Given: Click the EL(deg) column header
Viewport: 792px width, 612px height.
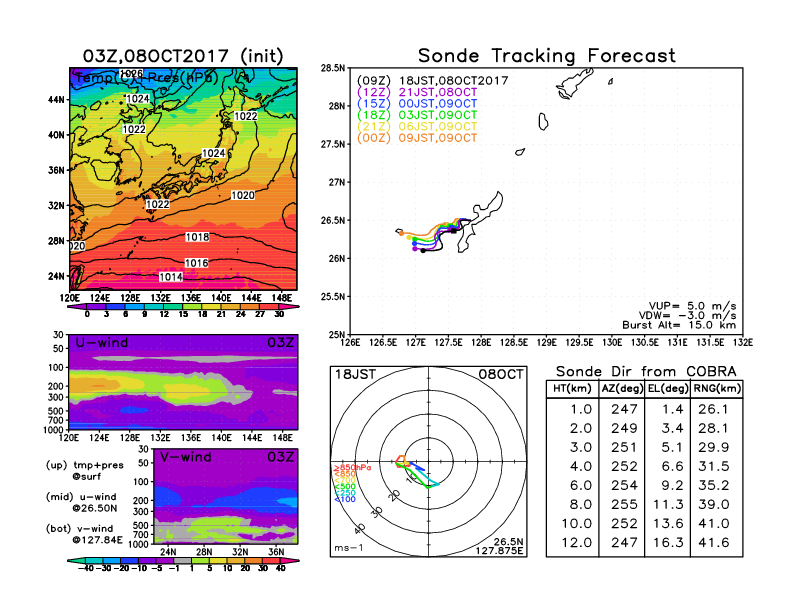Looking at the screenshot, I should [x=668, y=389].
